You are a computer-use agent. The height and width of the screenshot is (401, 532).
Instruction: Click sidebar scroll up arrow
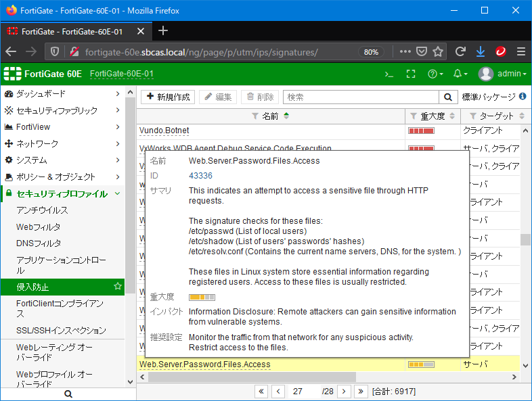pos(130,92)
